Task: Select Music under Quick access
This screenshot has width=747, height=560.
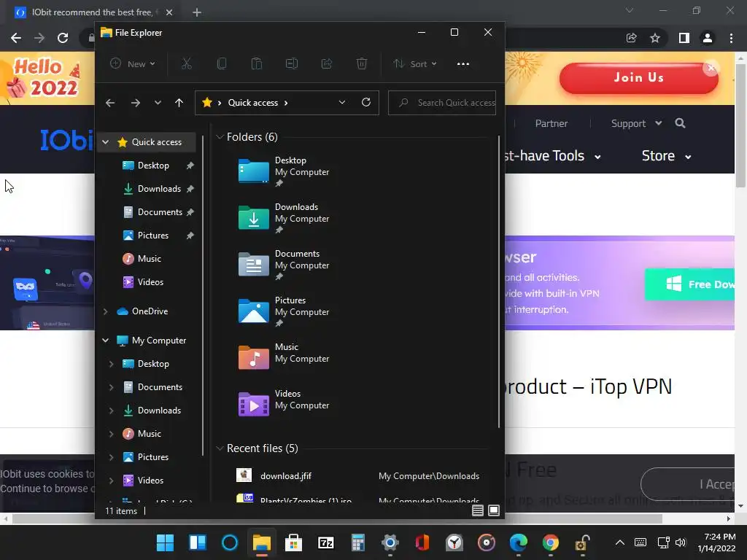Action: click(149, 259)
